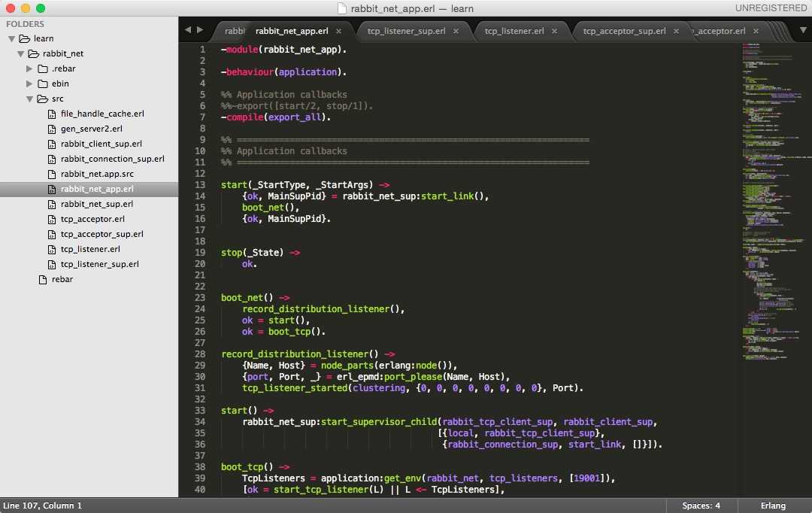Switch to the rabbit_net_app.erl tab
The image size is (812, 513).
point(292,31)
